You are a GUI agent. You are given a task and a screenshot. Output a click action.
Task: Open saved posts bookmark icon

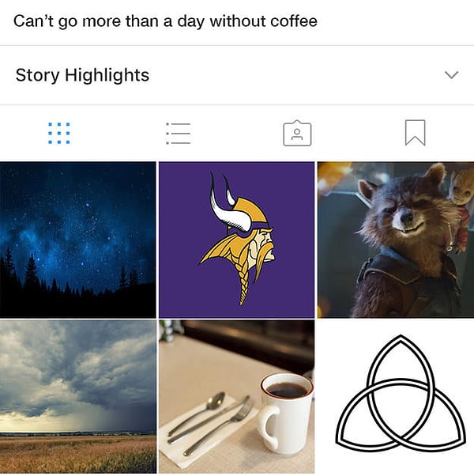pyautogui.click(x=416, y=133)
